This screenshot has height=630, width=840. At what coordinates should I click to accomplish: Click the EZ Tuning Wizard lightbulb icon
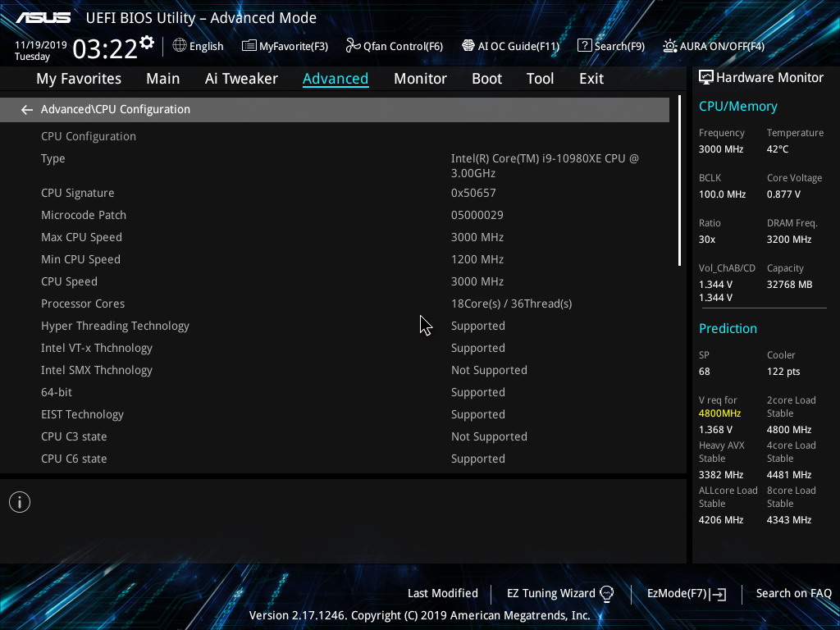coord(606,594)
